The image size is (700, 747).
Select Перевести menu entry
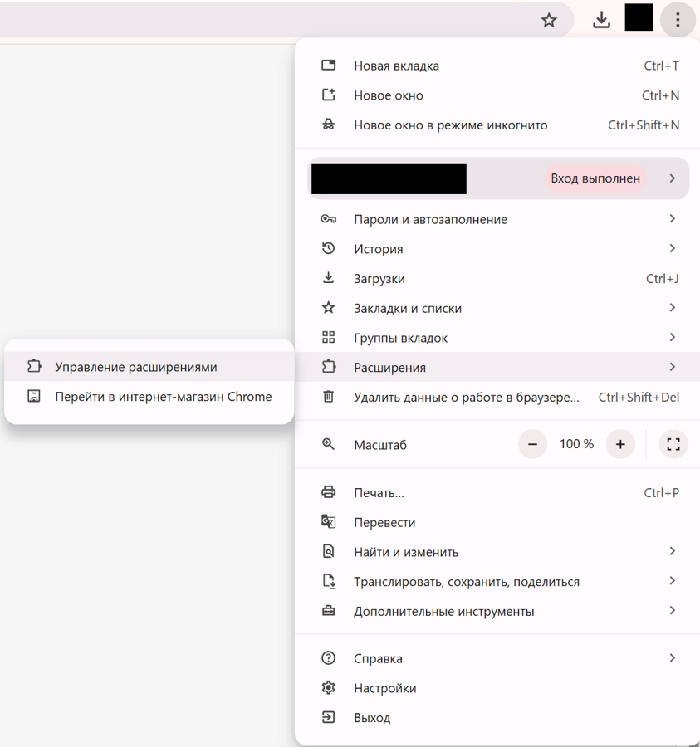click(x=497, y=522)
